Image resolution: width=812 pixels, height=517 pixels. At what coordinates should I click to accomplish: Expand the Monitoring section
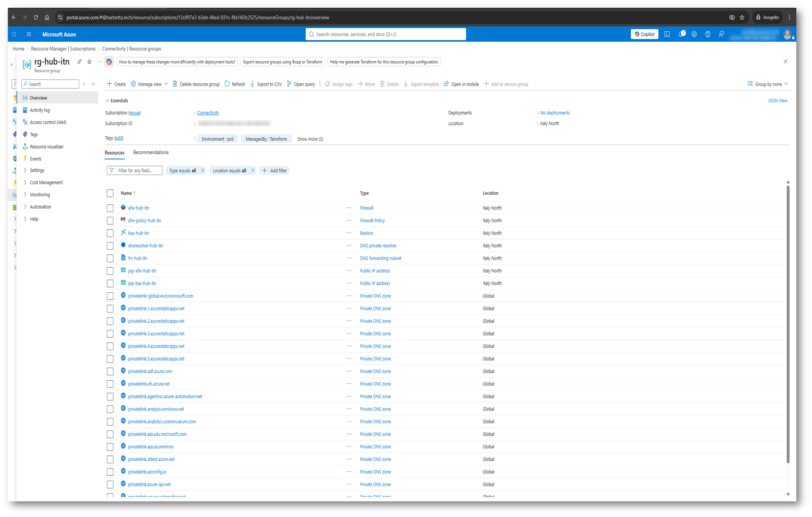pos(40,195)
